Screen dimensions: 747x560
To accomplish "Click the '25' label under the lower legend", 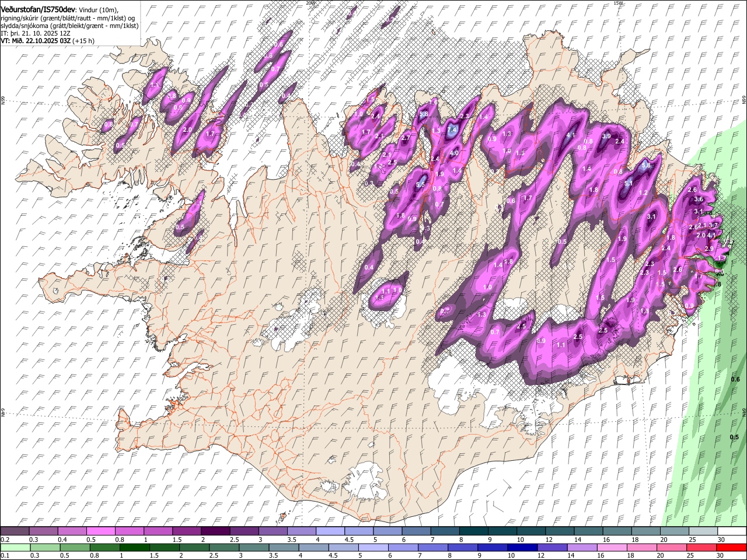I will click(x=691, y=556).
